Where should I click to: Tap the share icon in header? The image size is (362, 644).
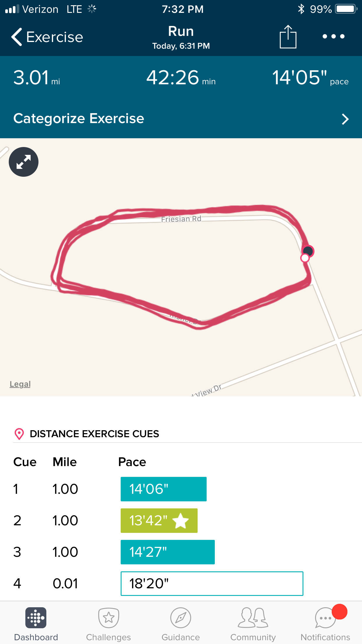288,37
